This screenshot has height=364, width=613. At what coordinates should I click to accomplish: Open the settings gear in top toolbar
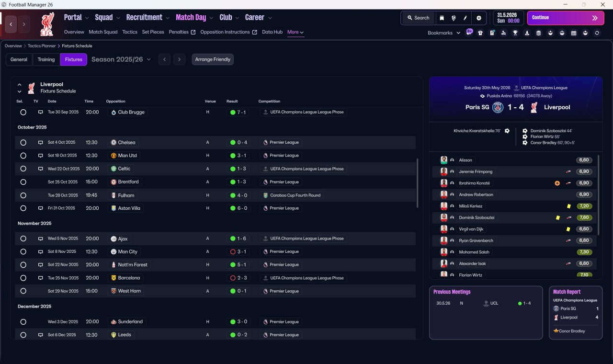tap(478, 18)
